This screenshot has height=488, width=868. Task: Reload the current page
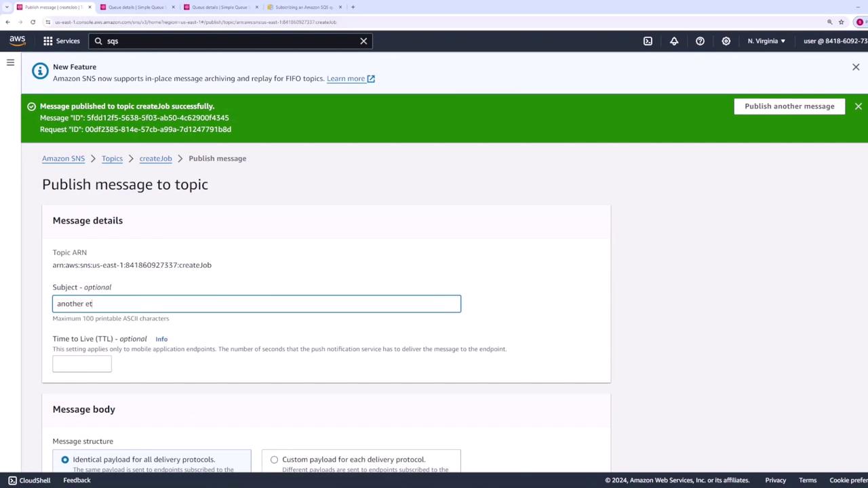(33, 22)
